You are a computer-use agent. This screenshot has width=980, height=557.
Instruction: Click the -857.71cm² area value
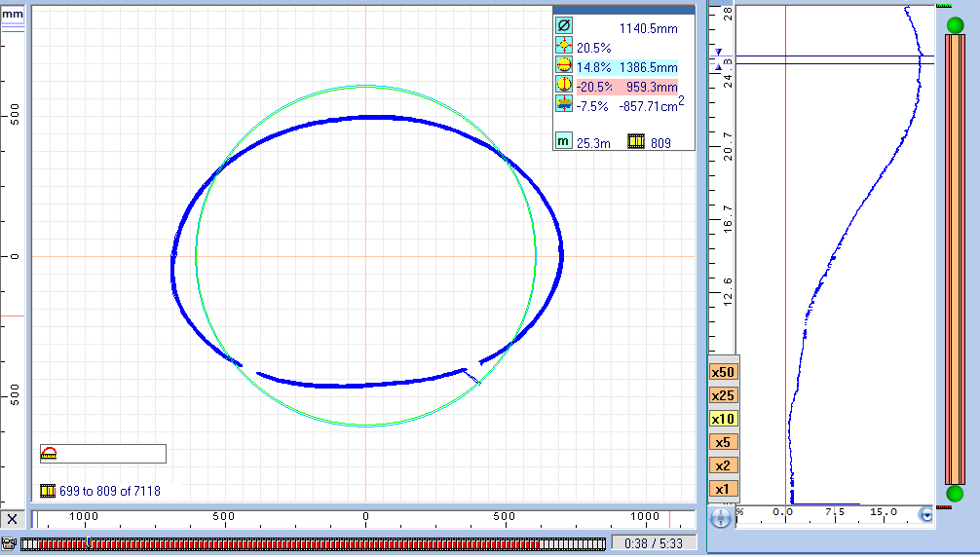point(651,105)
